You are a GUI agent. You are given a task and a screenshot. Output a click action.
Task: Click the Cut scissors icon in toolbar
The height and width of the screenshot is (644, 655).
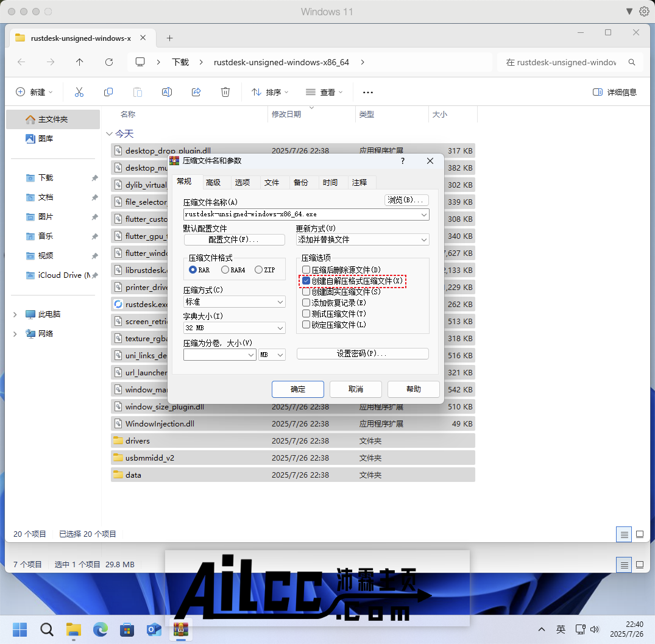click(x=79, y=92)
